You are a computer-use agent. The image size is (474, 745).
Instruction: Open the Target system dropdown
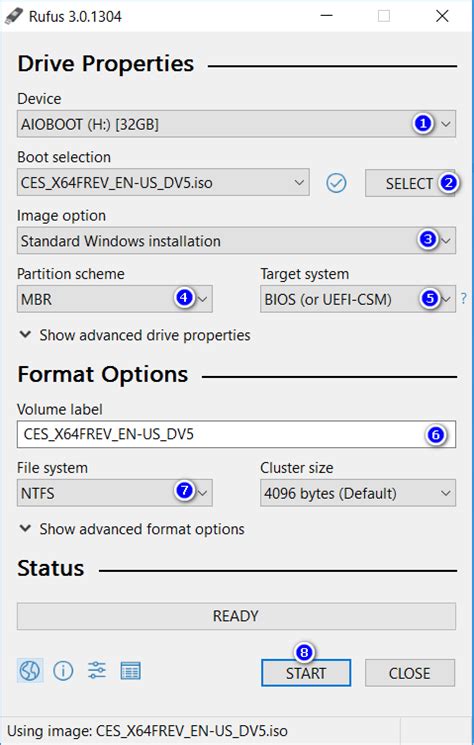coord(358,299)
